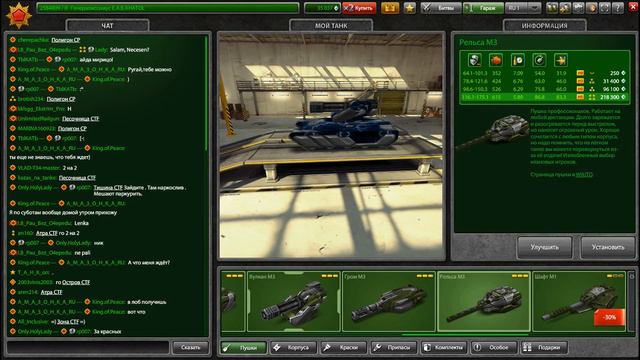Viewport: 640px width, 360px height.
Task: Select the 31 400 crystals modification row
Action: click(544, 81)
